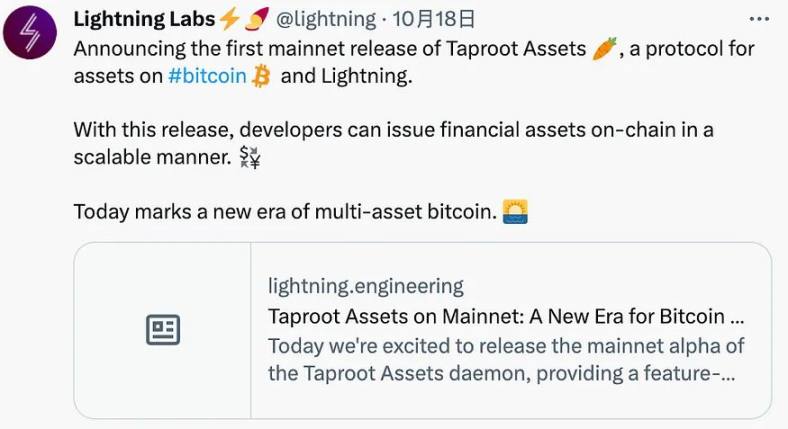Screen dimensions: 788x429
Task: Click the sunrise emoji at tweet end
Action: click(515, 211)
